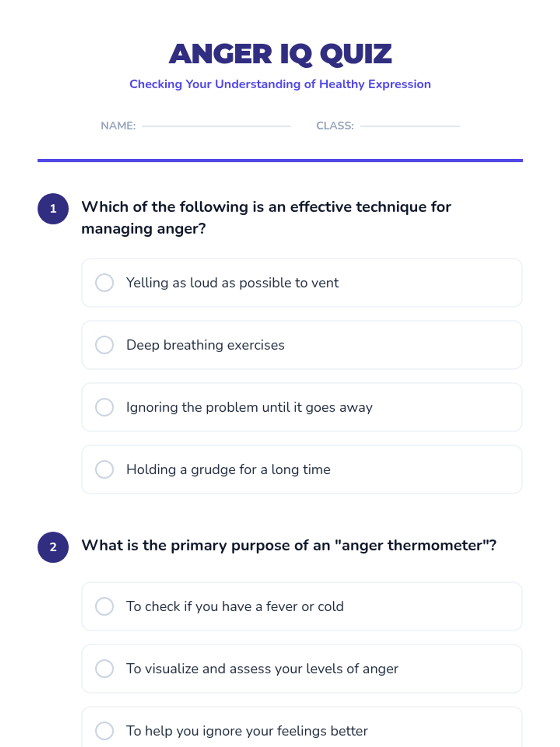Click the effective technique question text

coord(266,218)
